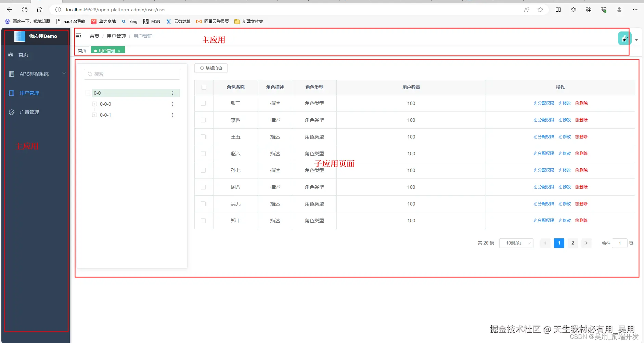Expand the 0-0-1 tree node

pyautogui.click(x=94, y=115)
